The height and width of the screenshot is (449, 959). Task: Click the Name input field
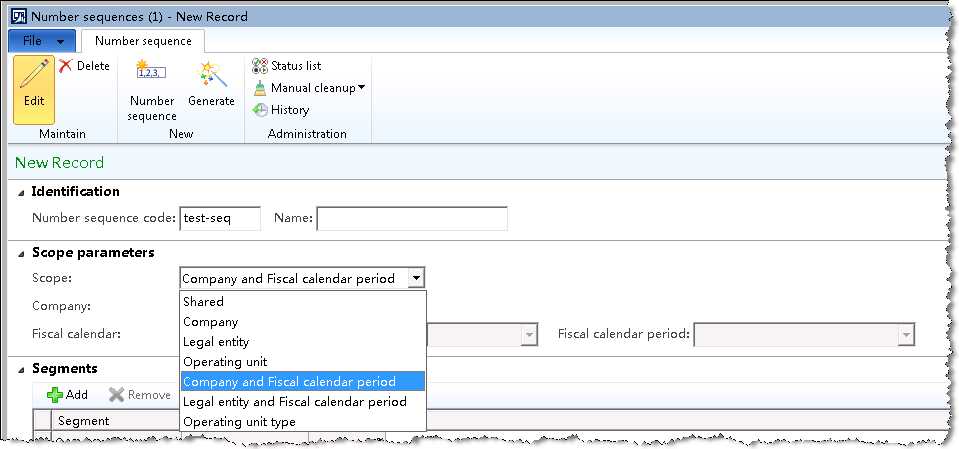[412, 218]
